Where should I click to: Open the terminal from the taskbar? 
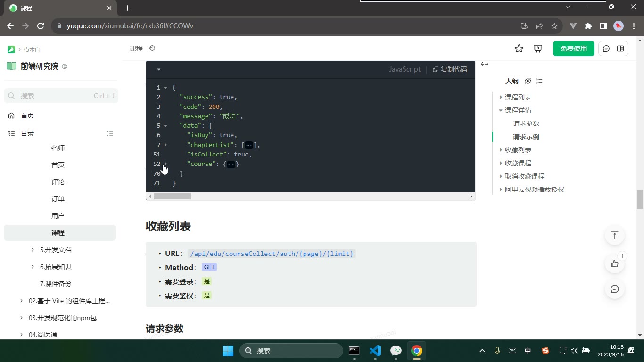coord(354,351)
